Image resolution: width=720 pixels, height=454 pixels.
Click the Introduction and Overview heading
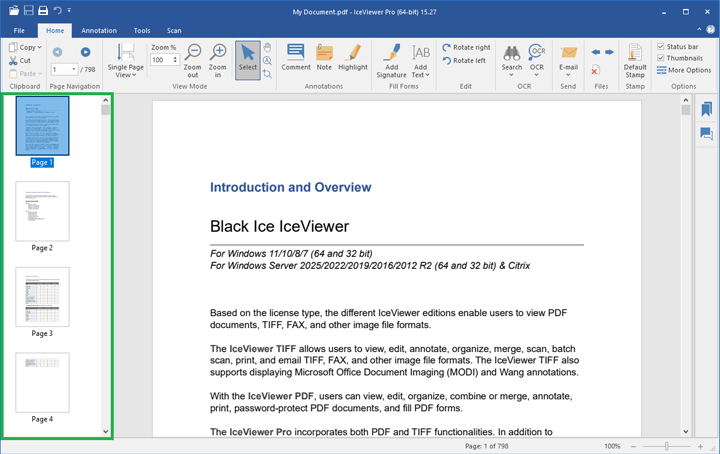click(x=291, y=187)
